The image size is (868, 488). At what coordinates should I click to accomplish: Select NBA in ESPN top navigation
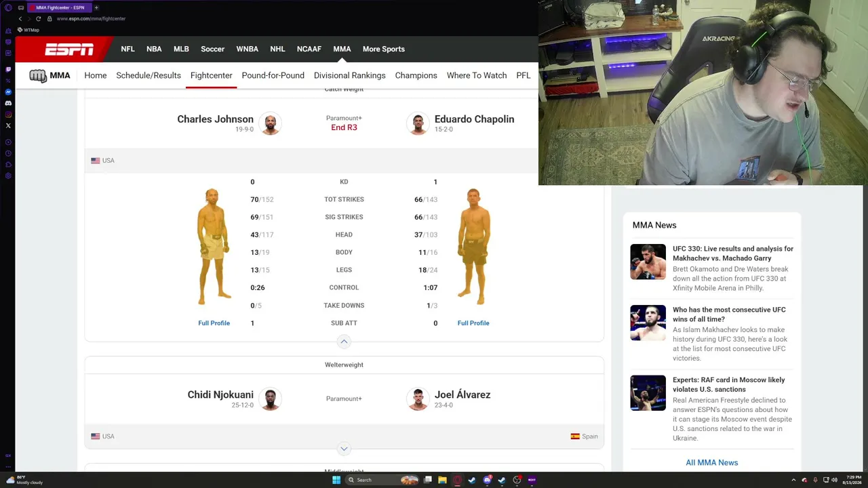coord(154,49)
